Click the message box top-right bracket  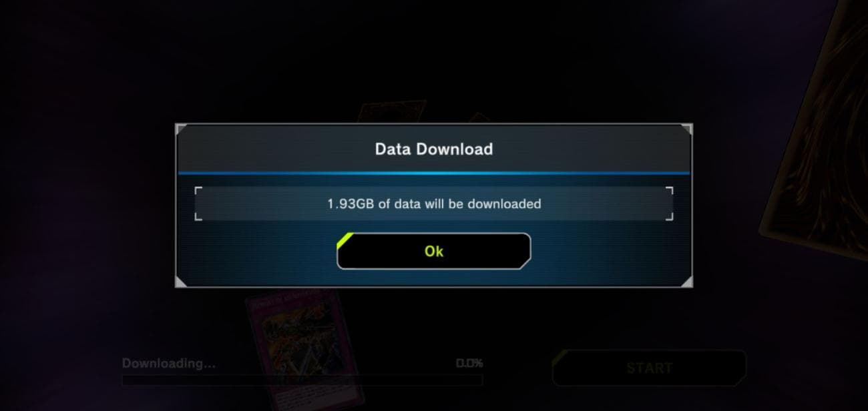(669, 190)
